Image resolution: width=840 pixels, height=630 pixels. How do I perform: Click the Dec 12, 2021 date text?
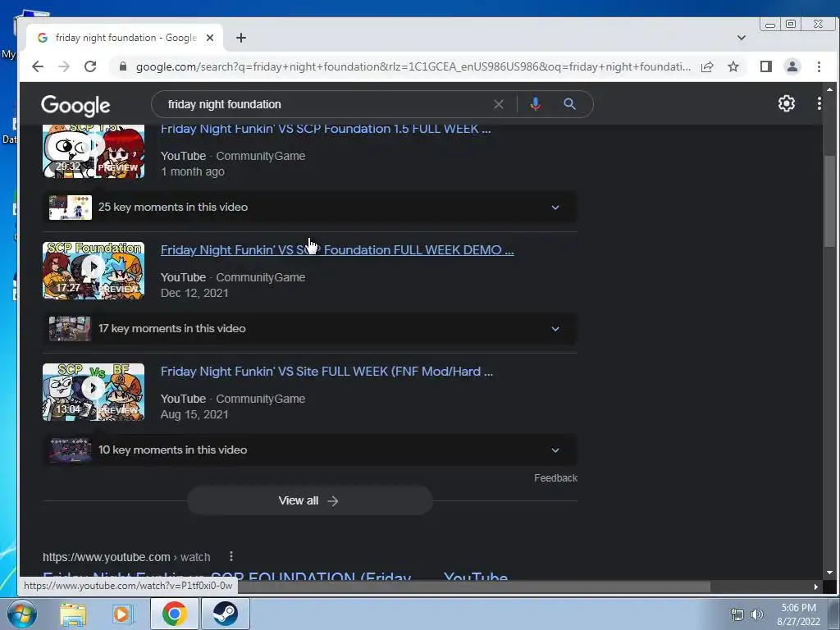194,293
